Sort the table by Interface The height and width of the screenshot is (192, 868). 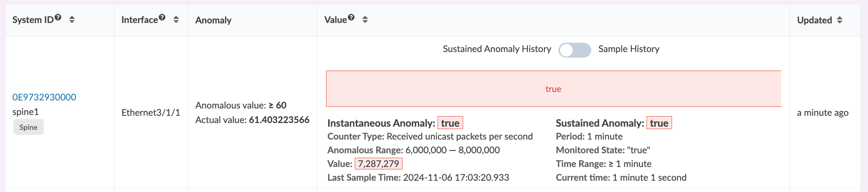coord(176,20)
